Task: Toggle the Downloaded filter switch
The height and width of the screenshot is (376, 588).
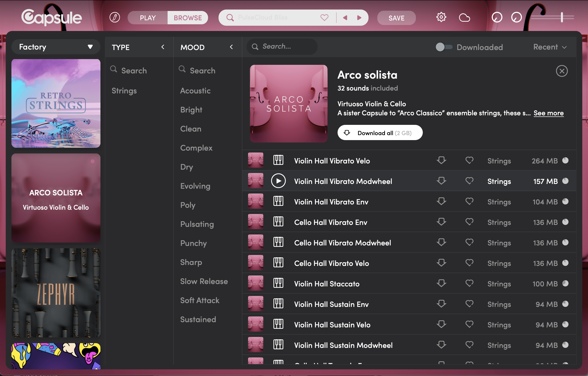Action: (x=444, y=47)
